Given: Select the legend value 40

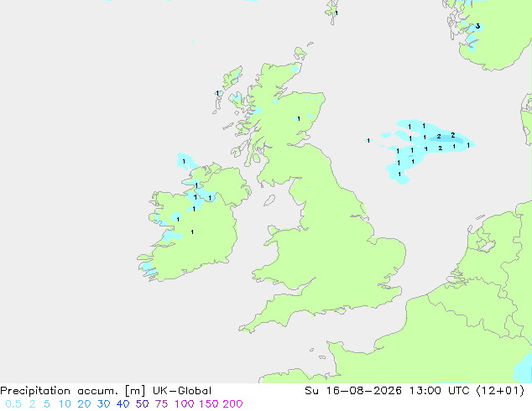Looking at the screenshot, I should point(123,404).
